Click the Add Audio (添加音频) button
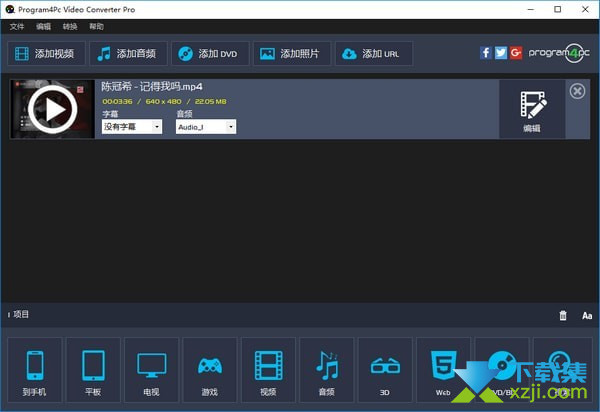This screenshot has width=600, height=412. (128, 54)
